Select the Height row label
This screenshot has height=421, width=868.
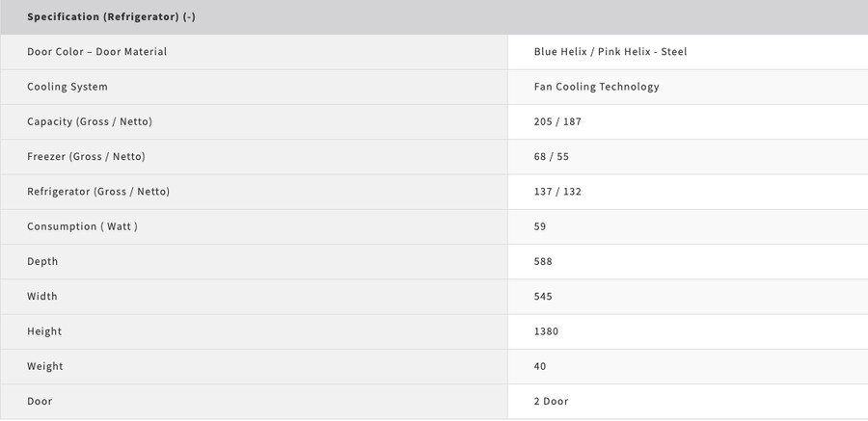tap(44, 331)
